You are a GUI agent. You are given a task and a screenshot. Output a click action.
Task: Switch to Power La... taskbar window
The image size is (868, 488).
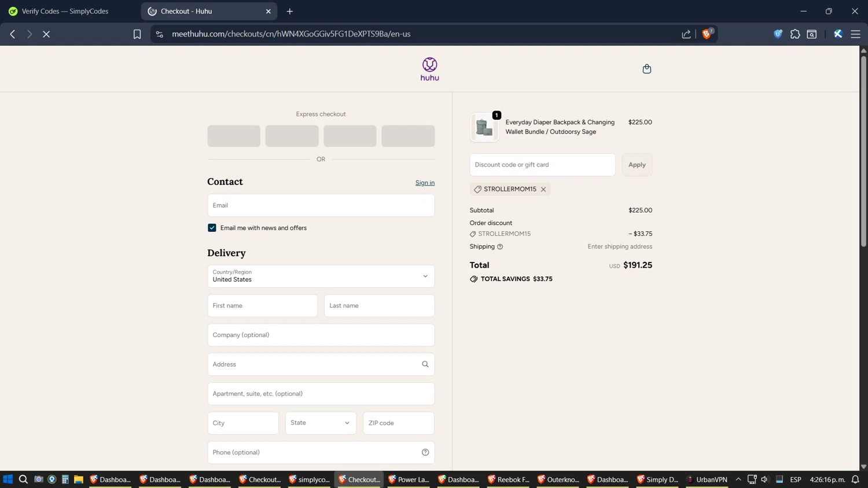coord(409,479)
